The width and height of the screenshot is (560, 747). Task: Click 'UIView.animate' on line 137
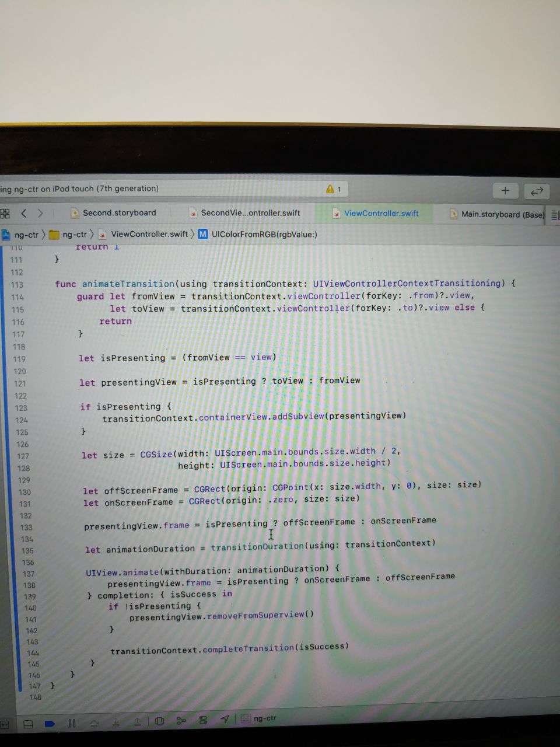(x=123, y=573)
